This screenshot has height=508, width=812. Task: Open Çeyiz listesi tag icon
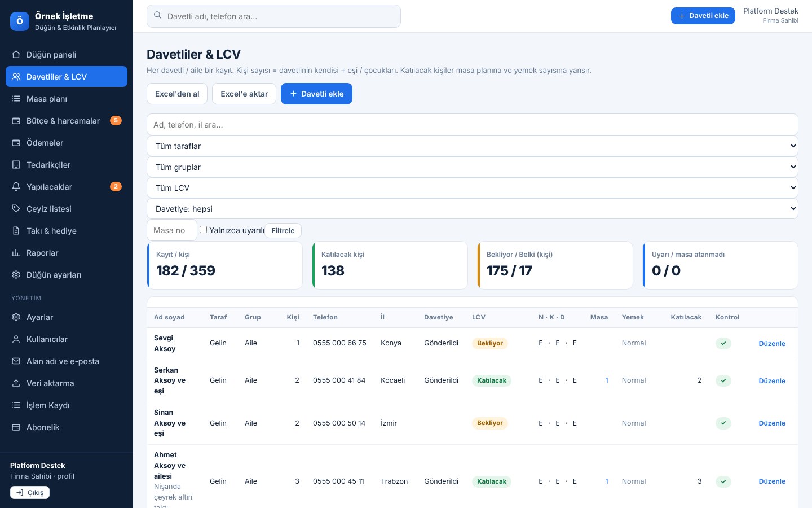coord(16,209)
